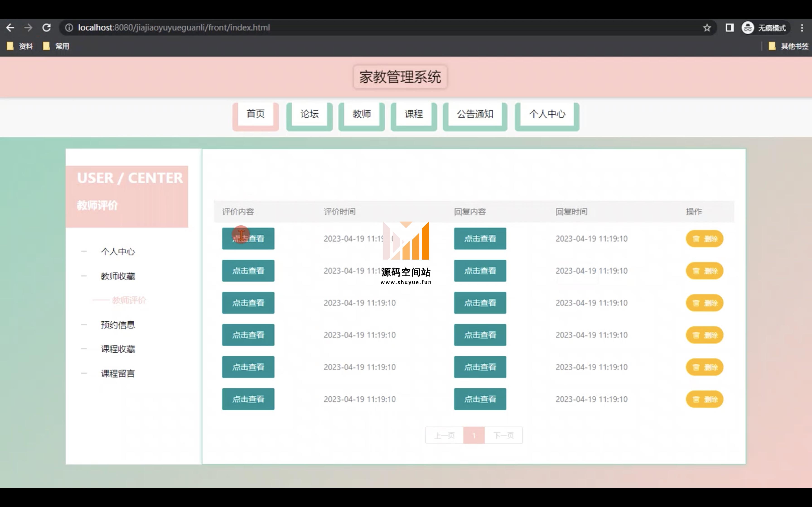Viewport: 812px width, 507px height.
Task: Open 课程留言 sidebar entry
Action: pos(118,373)
